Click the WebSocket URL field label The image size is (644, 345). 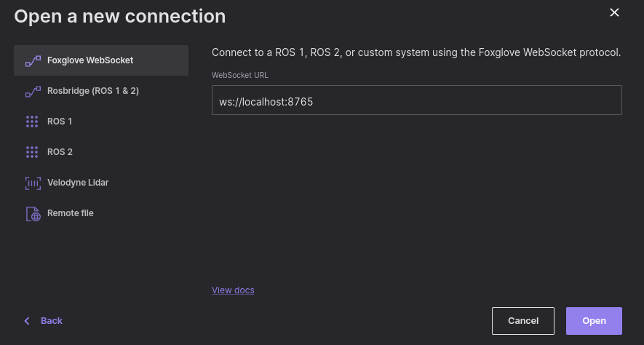[x=240, y=75]
